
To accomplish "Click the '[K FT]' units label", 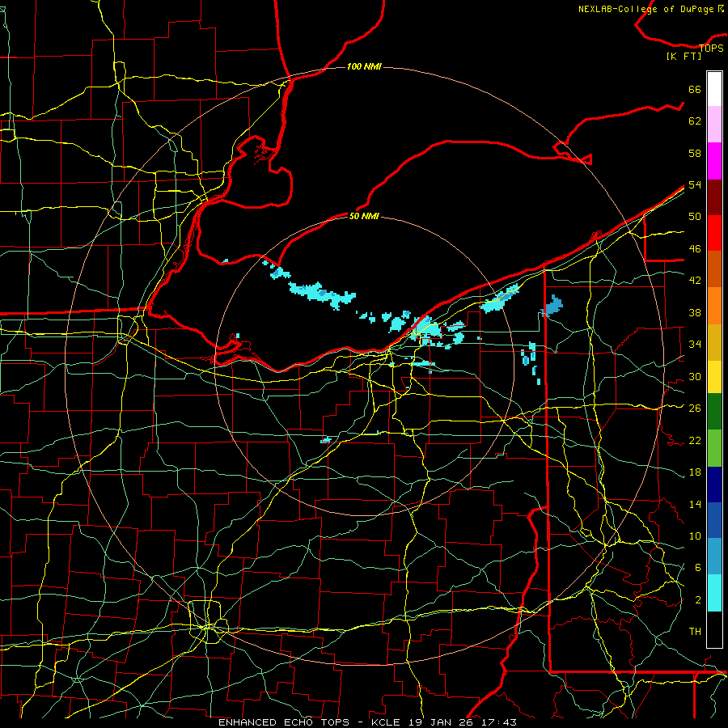I will pyautogui.click(x=684, y=56).
